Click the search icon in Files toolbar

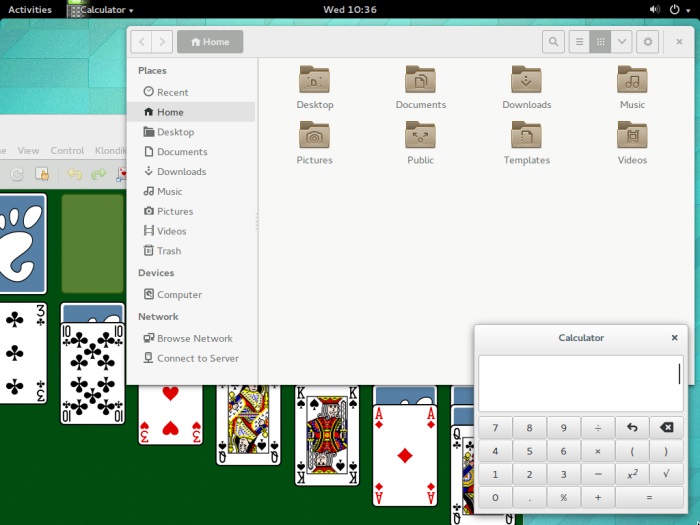553,42
